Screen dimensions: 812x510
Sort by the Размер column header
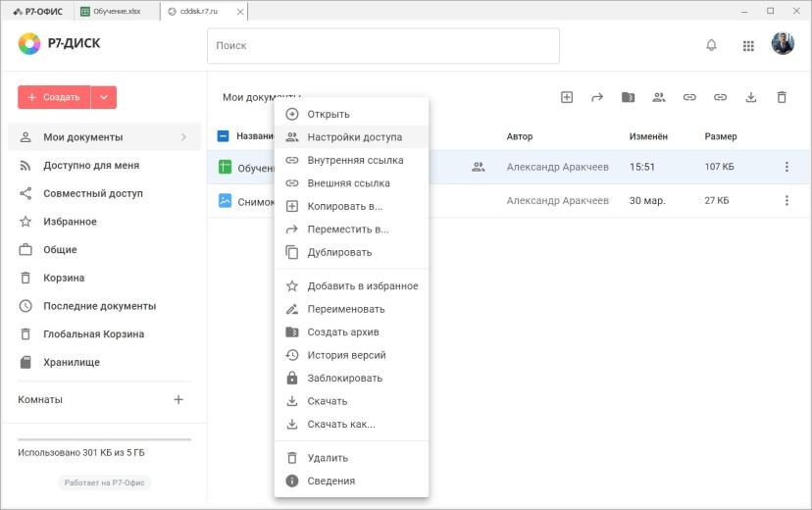click(x=721, y=136)
